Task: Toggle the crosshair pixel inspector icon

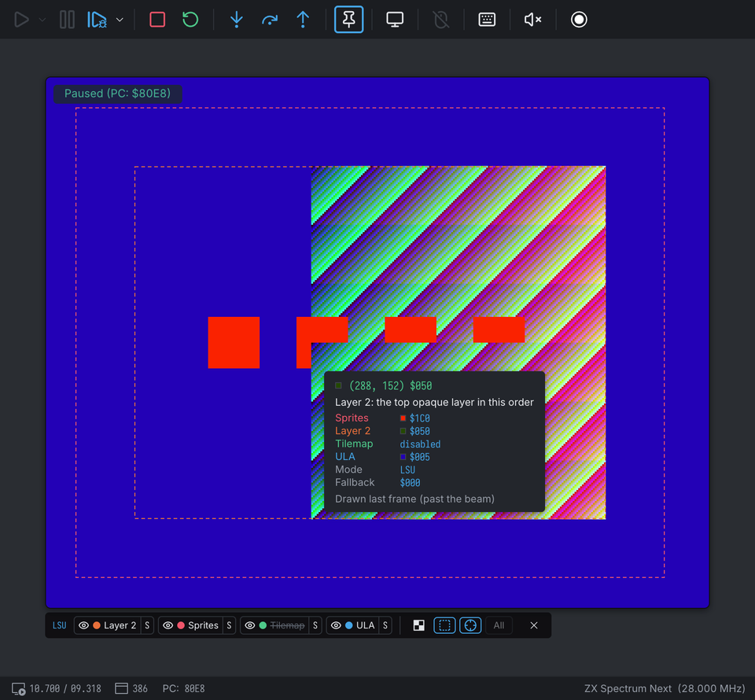Action: click(470, 625)
